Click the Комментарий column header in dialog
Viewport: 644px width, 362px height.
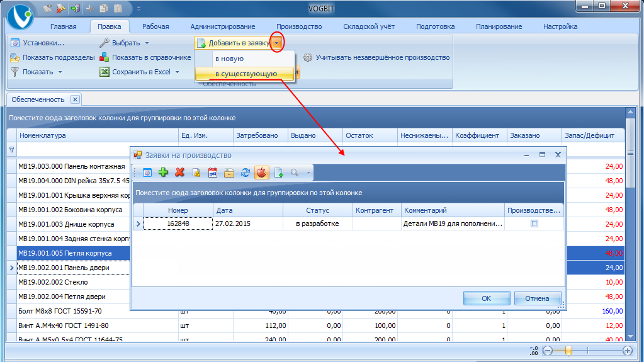tap(453, 210)
